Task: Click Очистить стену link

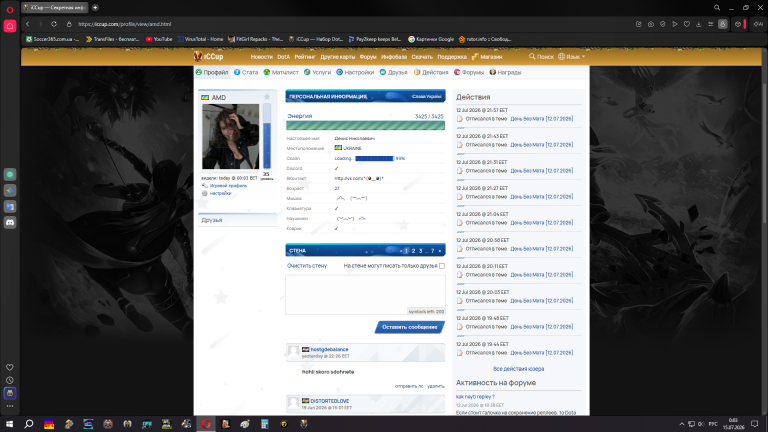Action: click(x=307, y=265)
